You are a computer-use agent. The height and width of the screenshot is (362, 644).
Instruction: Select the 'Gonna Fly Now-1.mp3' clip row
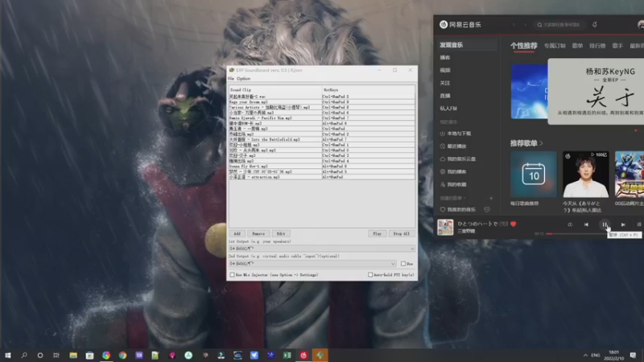click(x=275, y=167)
